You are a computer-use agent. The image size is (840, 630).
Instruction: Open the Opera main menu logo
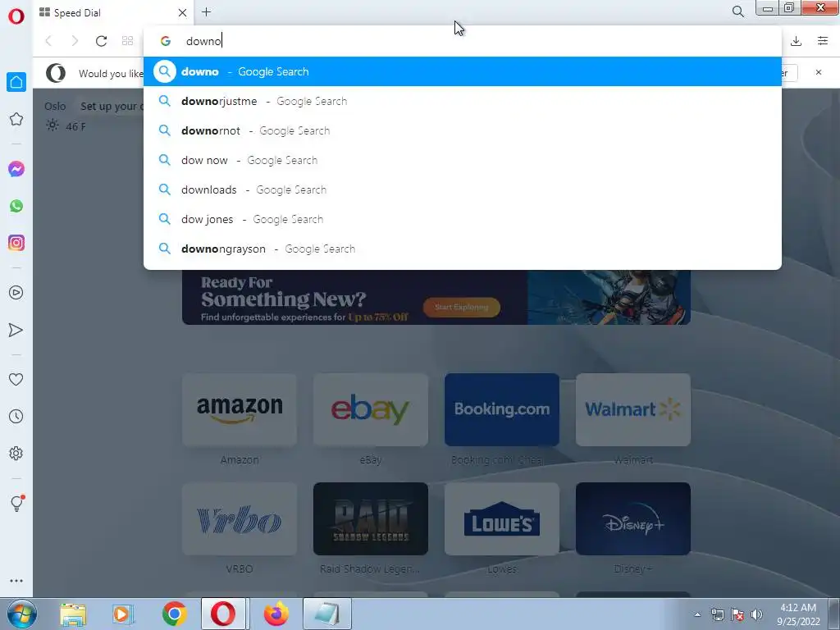coord(16,16)
